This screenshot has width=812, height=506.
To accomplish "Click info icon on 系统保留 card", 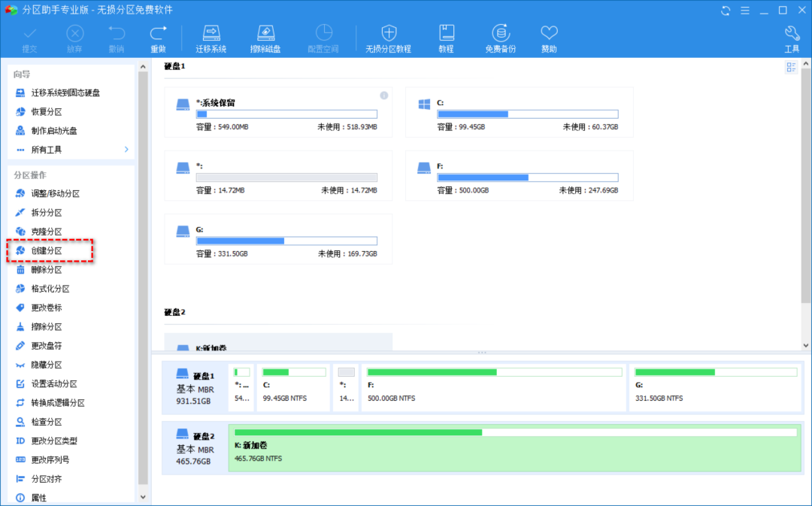I will click(x=383, y=95).
